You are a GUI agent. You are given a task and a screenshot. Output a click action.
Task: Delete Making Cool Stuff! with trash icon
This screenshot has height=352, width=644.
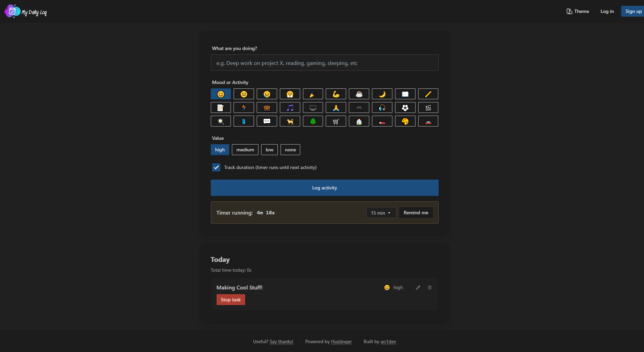pos(430,287)
